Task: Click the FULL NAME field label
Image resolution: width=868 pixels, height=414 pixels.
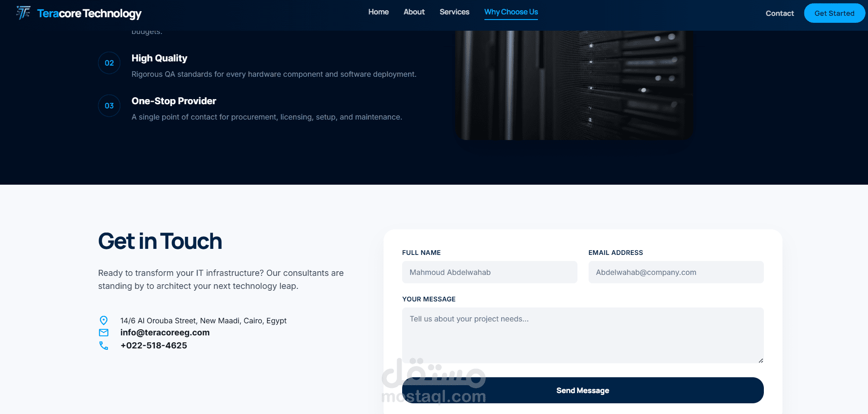Action: 421,253
